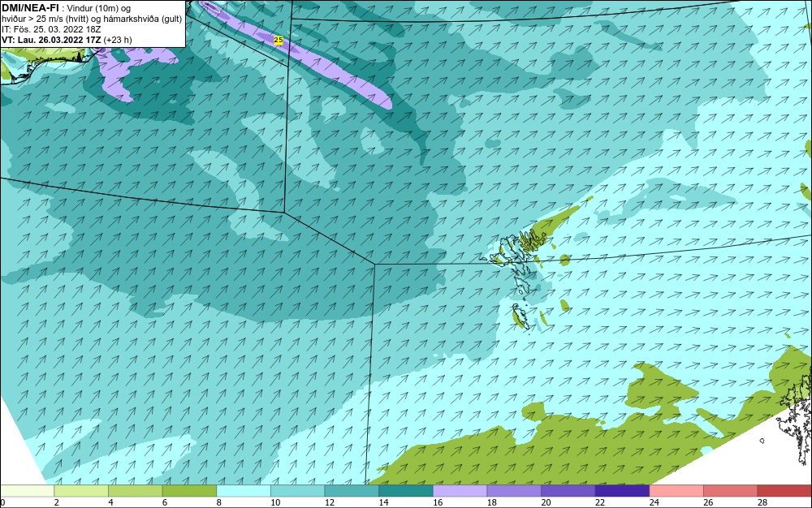Viewport: 812px width, 508px height.
Task: Click the 6-8 m/s olive green legend swatch
Action: pyautogui.click(x=189, y=491)
